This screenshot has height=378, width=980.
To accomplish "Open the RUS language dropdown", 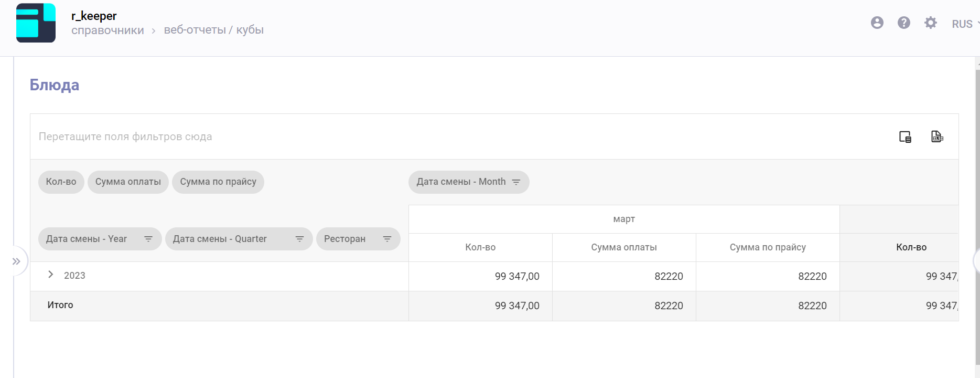I will coord(965,24).
